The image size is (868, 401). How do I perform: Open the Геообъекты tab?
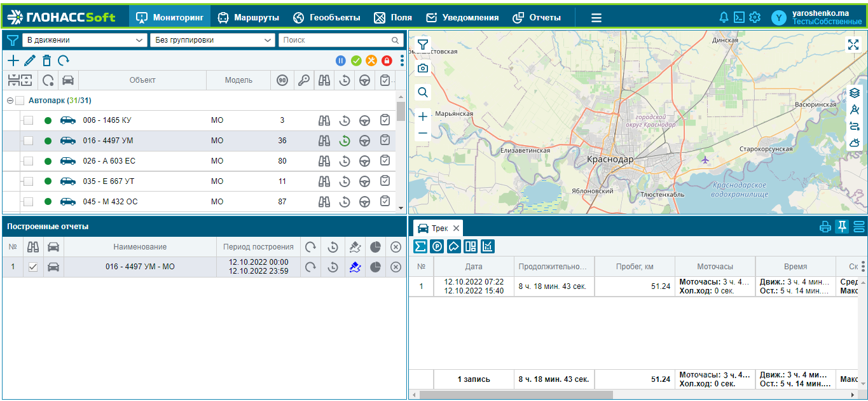click(326, 17)
